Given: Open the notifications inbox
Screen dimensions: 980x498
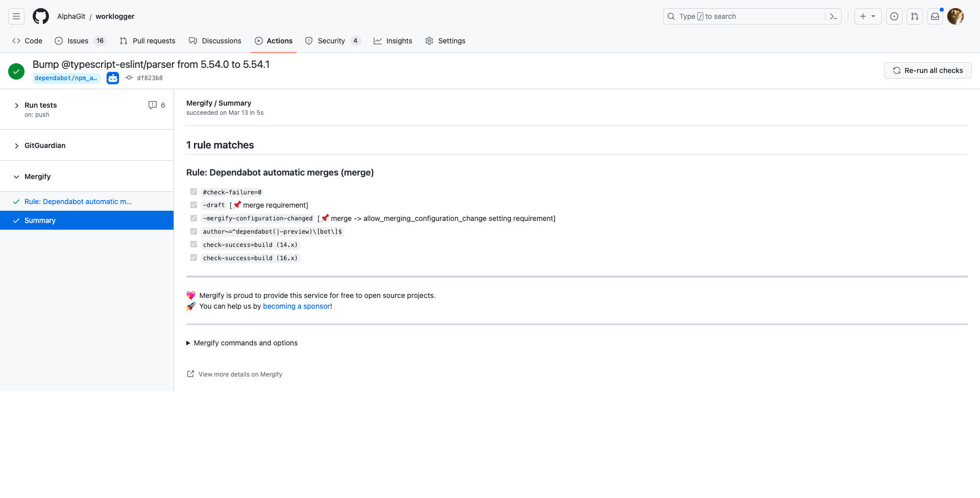Looking at the screenshot, I should point(935,16).
